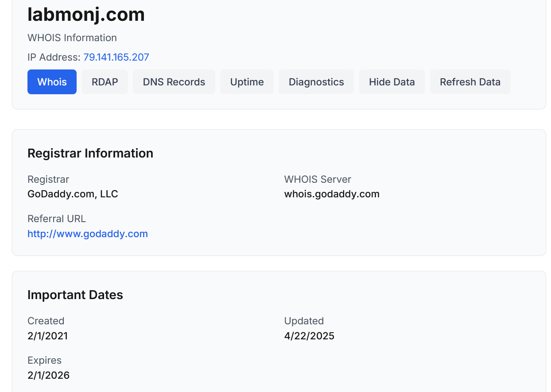551x392 pixels.
Task: Click the Important Dates section heading
Action: coord(75,295)
